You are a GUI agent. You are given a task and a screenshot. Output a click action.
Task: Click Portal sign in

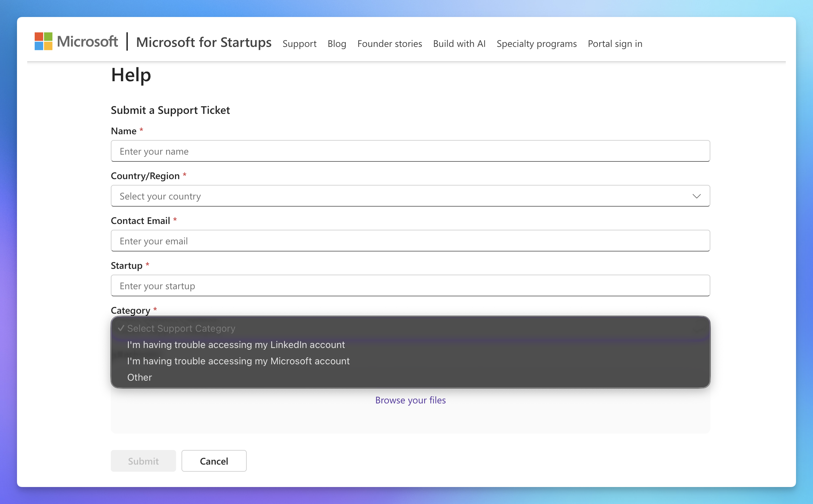615,44
